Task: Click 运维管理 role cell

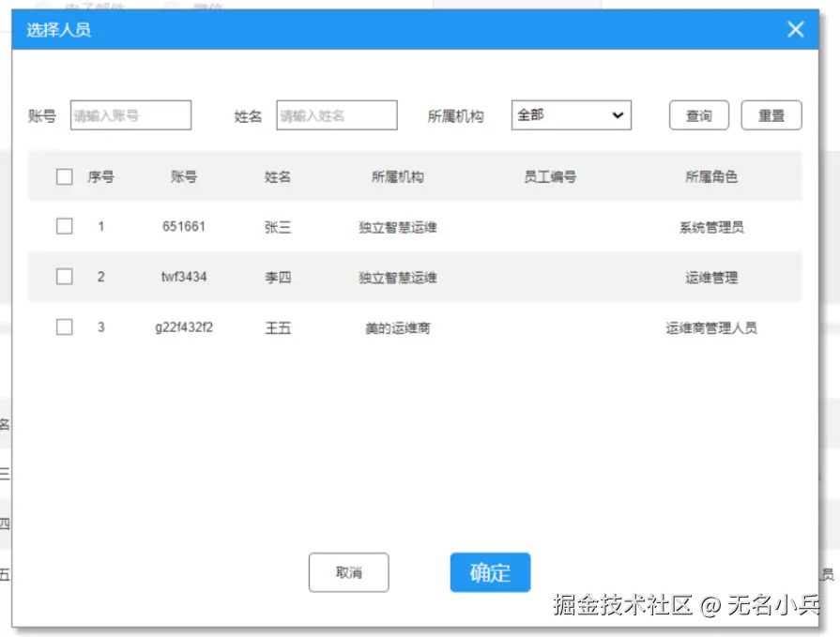Action: [x=711, y=278]
